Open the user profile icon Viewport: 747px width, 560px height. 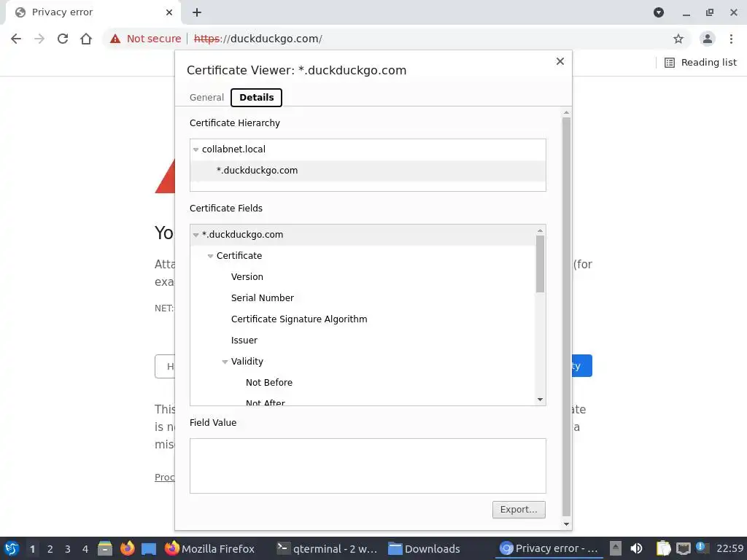(x=708, y=39)
